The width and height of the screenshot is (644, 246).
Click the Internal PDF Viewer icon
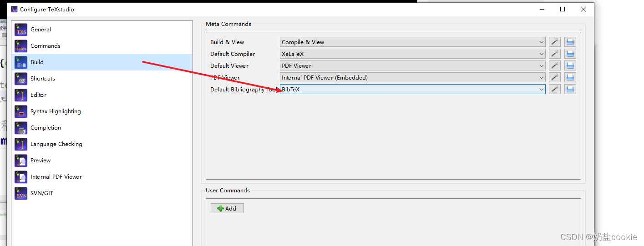pyautogui.click(x=21, y=177)
